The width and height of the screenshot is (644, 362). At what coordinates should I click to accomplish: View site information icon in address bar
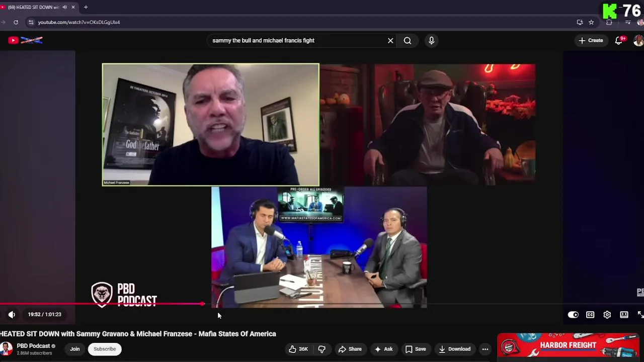[x=31, y=22]
